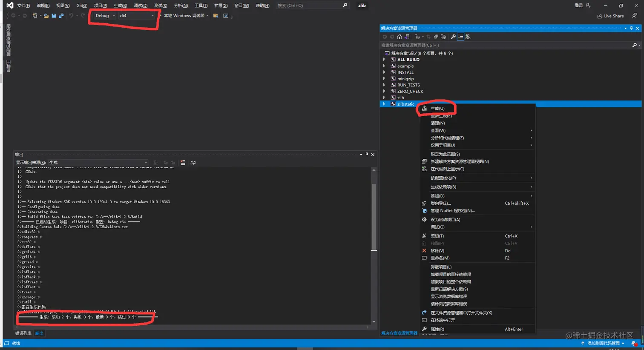
Task: Switch to the 错误列表 tab
Action: [x=23, y=333]
